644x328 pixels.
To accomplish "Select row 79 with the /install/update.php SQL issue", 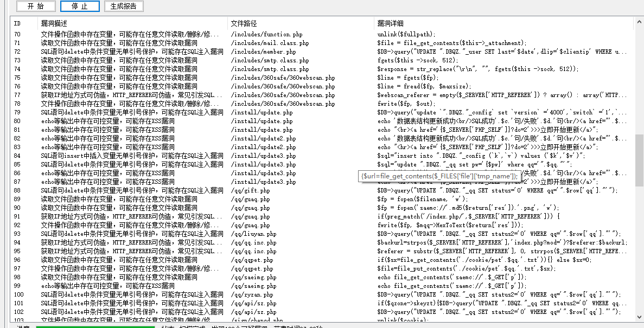I will 130,113.
